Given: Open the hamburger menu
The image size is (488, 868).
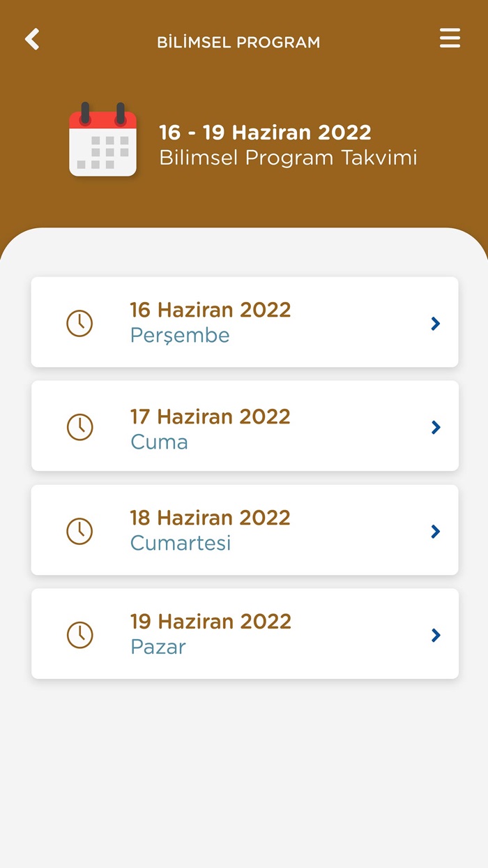Looking at the screenshot, I should click(x=450, y=38).
